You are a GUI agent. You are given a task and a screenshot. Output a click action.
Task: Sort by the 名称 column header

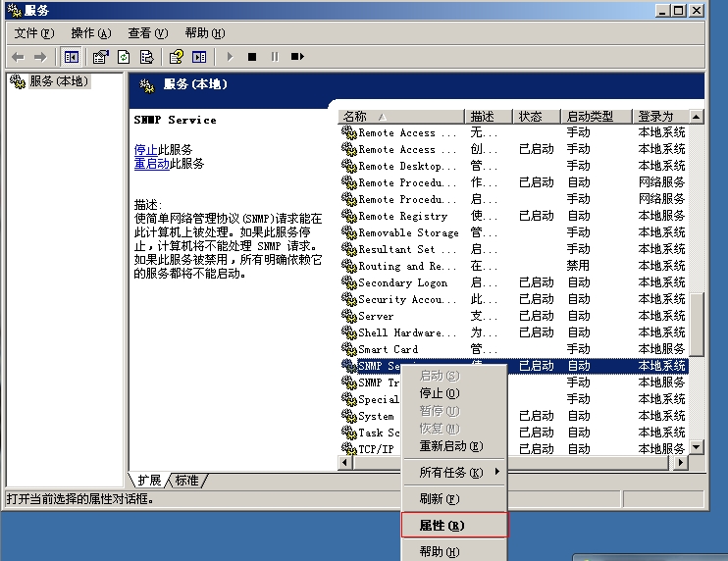(400, 117)
